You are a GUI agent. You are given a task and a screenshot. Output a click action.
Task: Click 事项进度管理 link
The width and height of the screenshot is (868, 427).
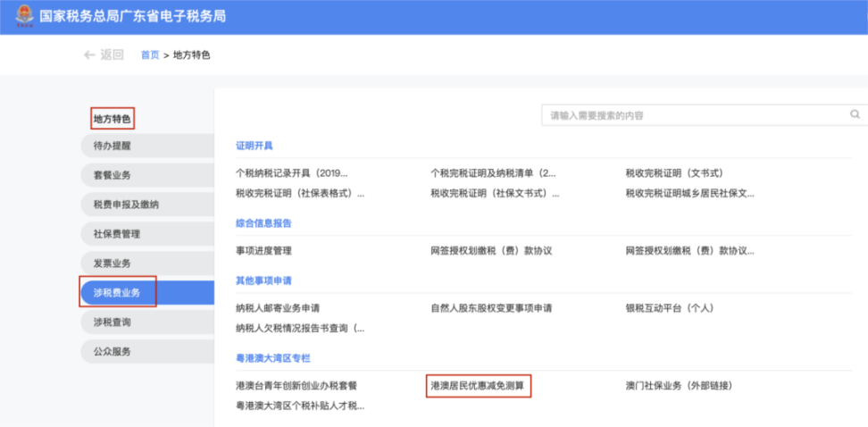point(263,251)
